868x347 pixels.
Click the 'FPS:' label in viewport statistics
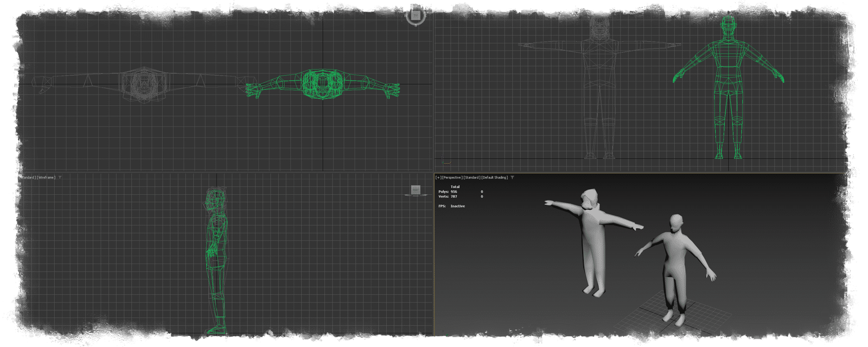click(x=443, y=206)
